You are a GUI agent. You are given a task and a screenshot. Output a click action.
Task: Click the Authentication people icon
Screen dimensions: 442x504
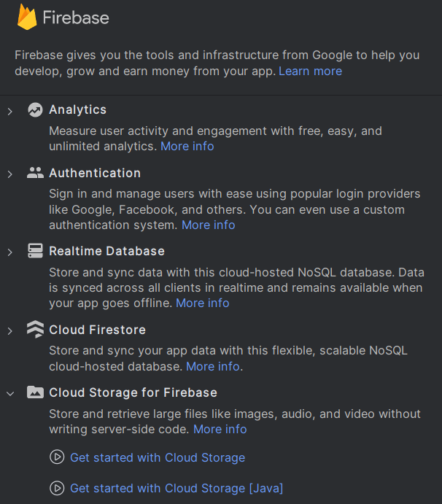point(35,174)
